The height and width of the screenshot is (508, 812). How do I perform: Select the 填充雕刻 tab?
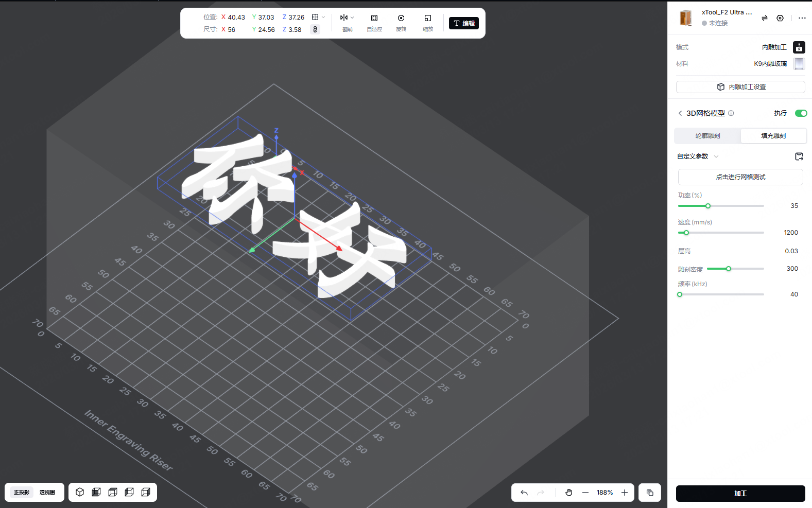tap(773, 136)
